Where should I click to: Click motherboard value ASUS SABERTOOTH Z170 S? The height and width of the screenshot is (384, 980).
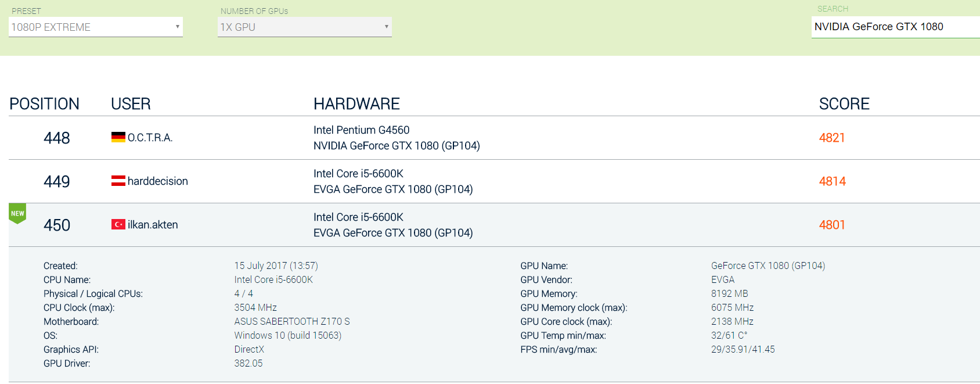[x=292, y=321]
